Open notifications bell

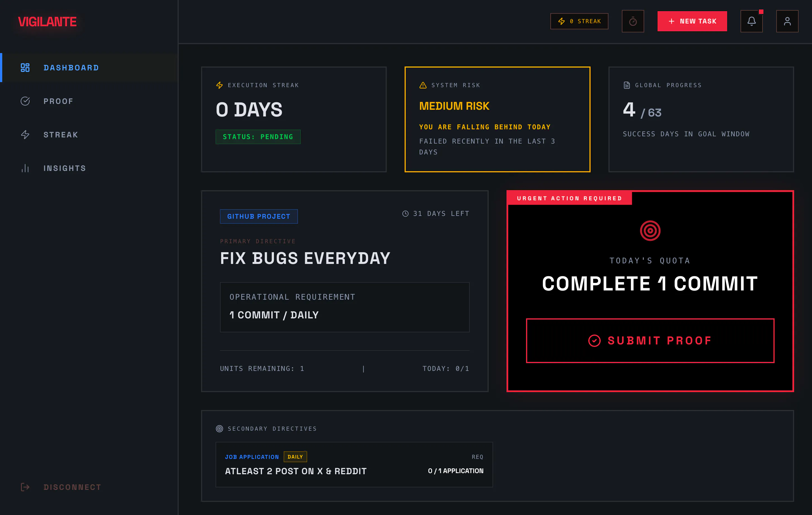(751, 21)
